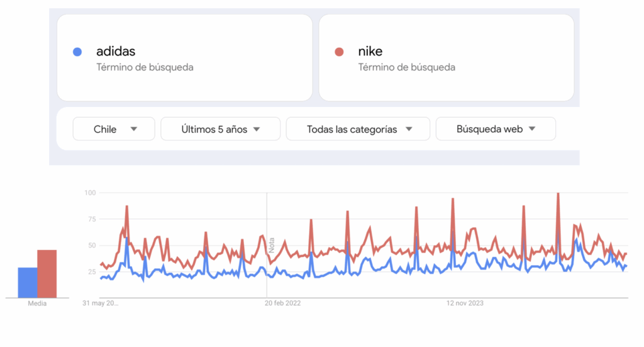644x347 pixels.
Task: Click the red nike color dot
Action: point(339,52)
